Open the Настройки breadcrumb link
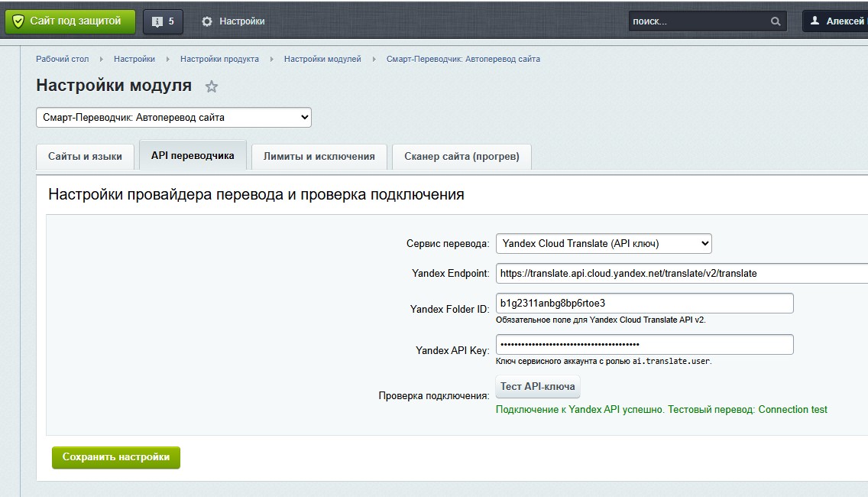Screen dimensions: 868x497 pyautogui.click(x=134, y=59)
